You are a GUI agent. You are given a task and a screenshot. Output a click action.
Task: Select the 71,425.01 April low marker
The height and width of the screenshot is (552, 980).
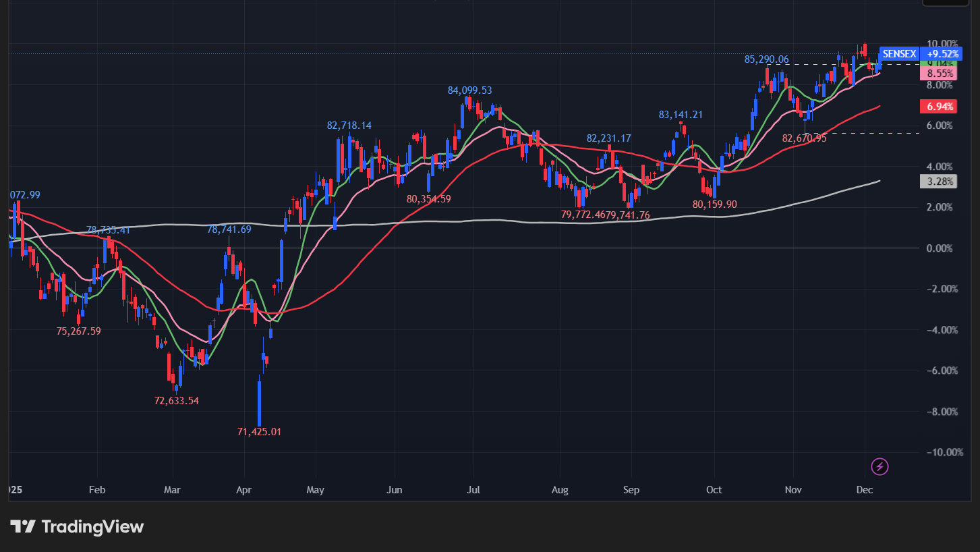click(259, 431)
